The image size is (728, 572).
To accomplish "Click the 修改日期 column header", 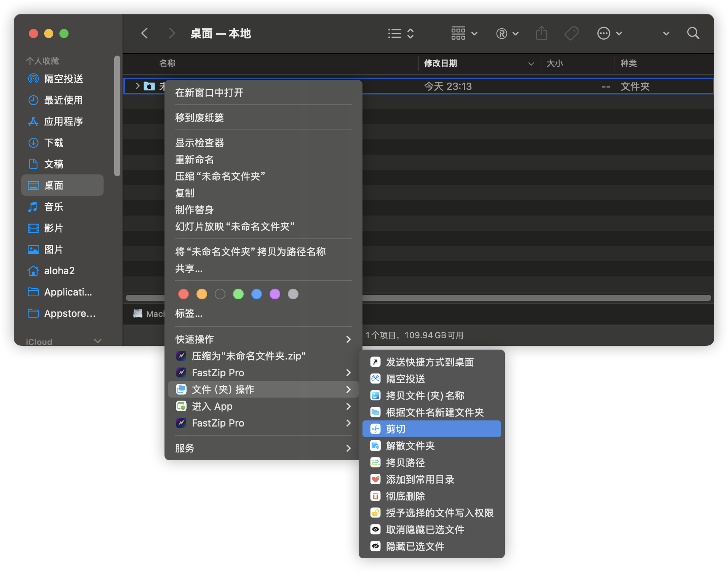I will pyautogui.click(x=441, y=64).
